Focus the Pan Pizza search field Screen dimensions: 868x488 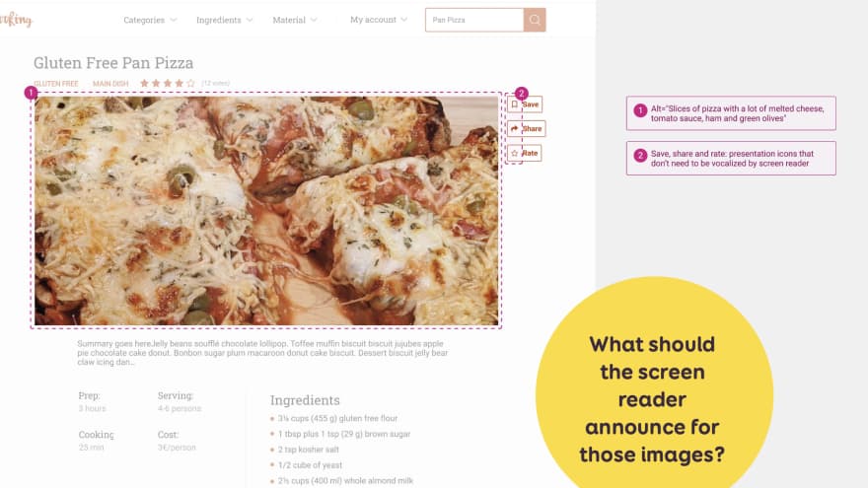pyautogui.click(x=474, y=20)
